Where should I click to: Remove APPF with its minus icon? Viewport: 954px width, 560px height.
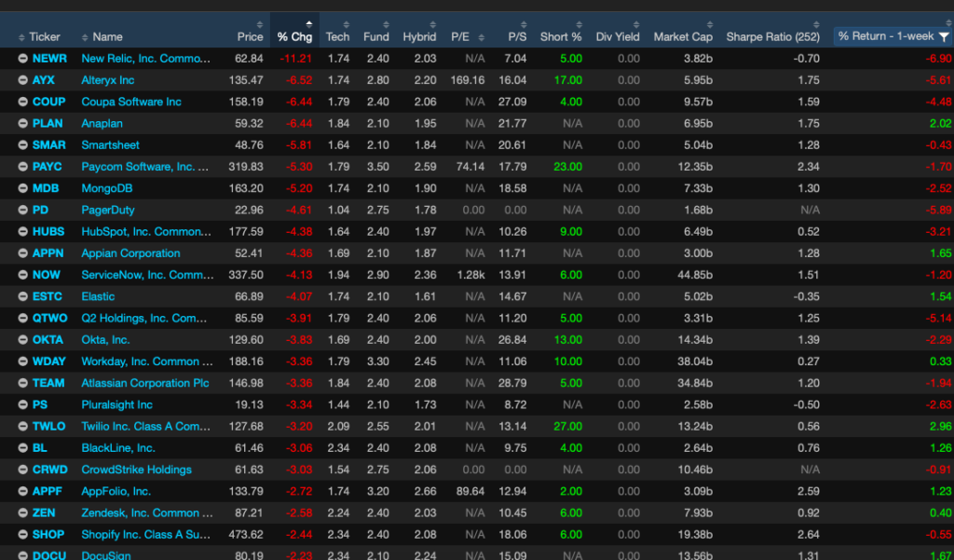(22, 491)
